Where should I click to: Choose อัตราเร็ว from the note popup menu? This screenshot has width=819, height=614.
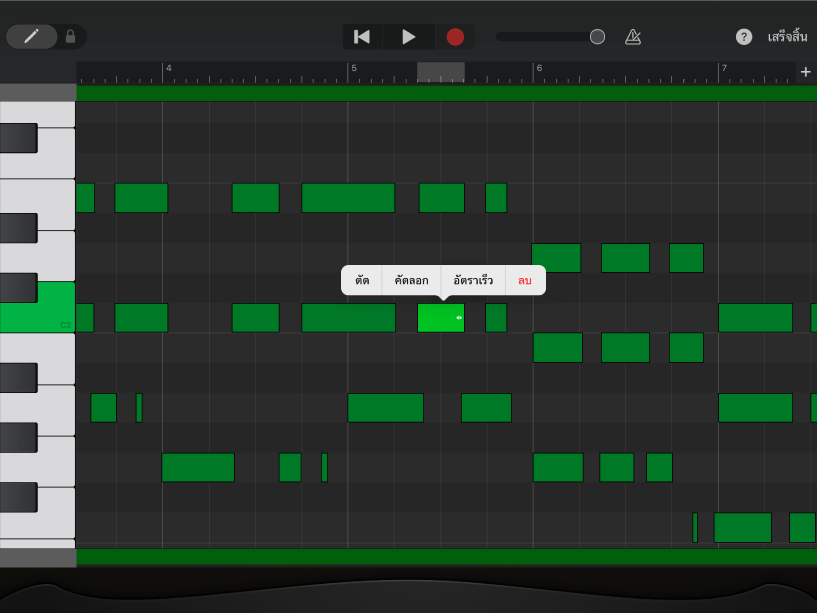tap(473, 280)
